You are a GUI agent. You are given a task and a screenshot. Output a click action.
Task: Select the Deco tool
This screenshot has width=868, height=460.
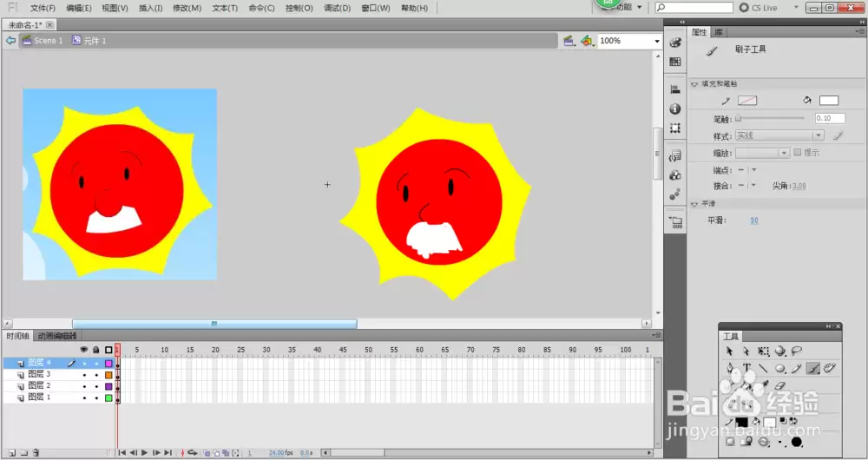coord(829,368)
